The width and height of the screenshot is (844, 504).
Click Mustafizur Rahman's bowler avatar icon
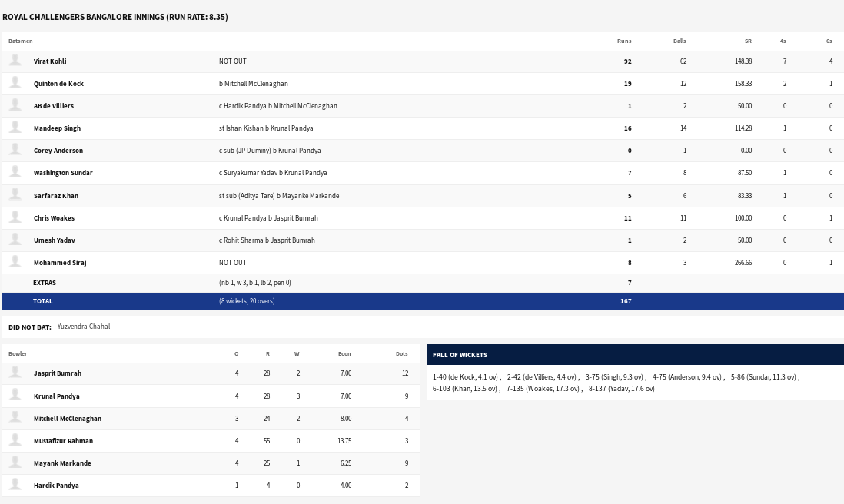[15, 440]
